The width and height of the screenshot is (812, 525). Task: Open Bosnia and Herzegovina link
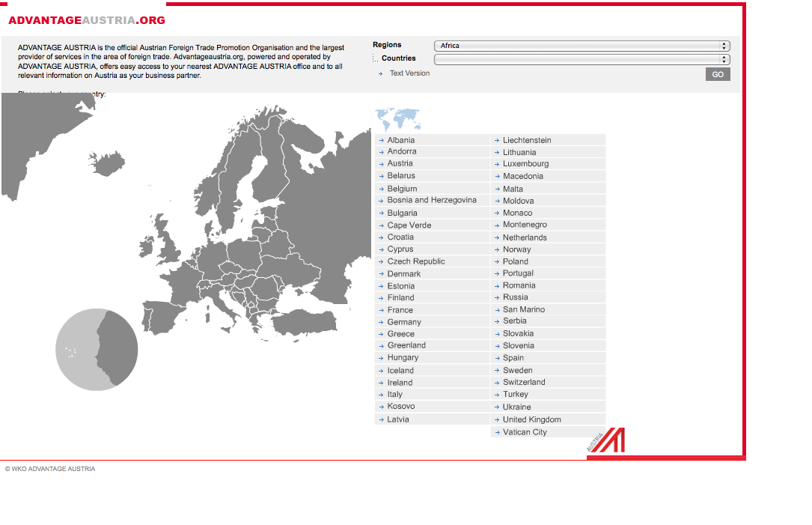432,200
